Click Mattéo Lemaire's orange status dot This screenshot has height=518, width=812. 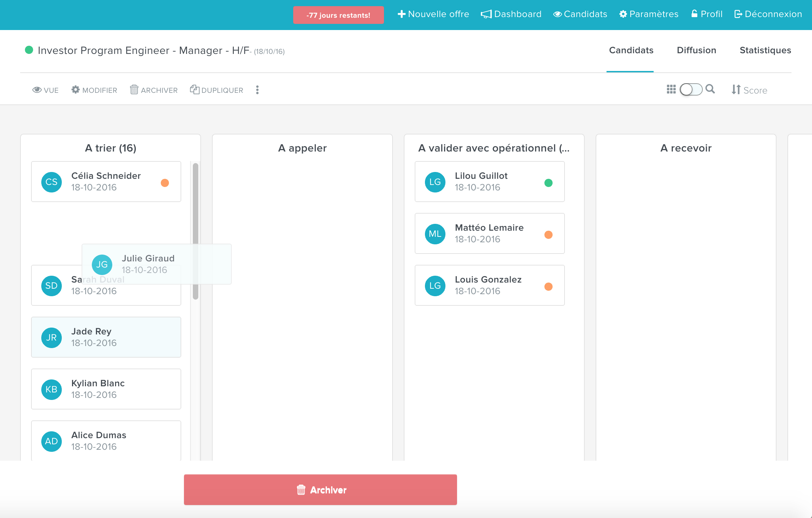549,235
